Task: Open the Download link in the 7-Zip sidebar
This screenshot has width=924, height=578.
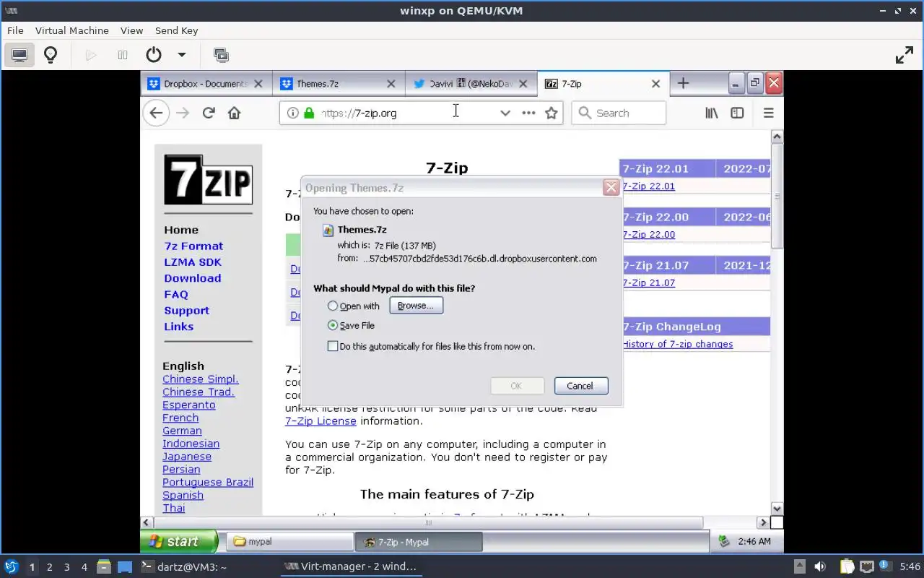Action: click(193, 278)
